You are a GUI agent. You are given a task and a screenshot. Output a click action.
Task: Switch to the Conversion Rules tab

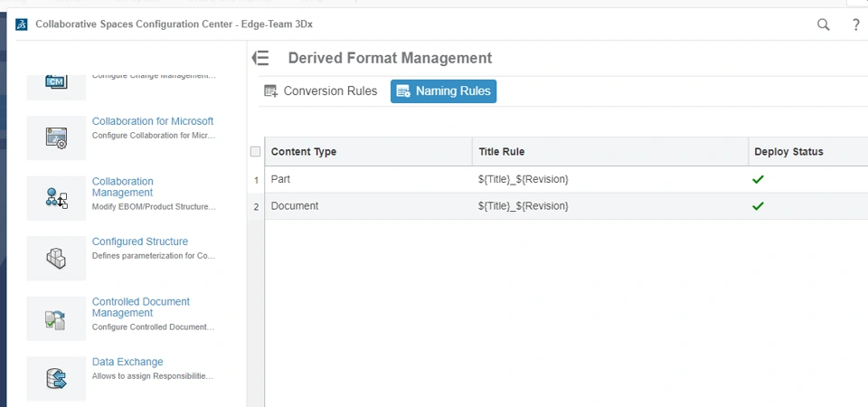[x=321, y=91]
